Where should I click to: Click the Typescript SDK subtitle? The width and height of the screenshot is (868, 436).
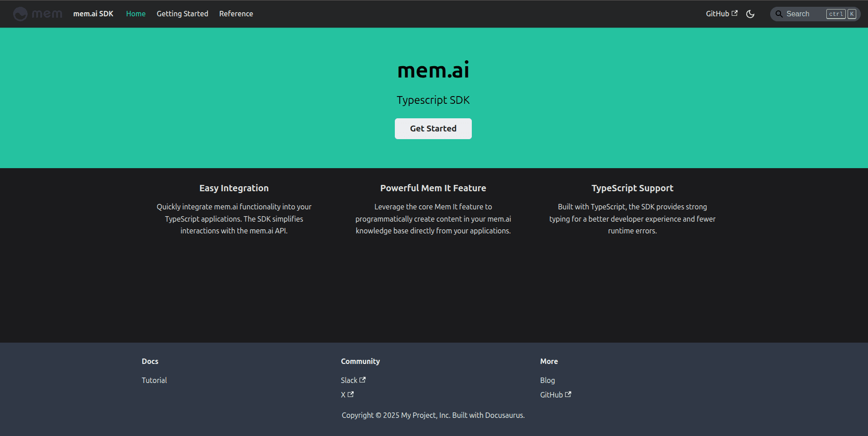[x=433, y=100]
